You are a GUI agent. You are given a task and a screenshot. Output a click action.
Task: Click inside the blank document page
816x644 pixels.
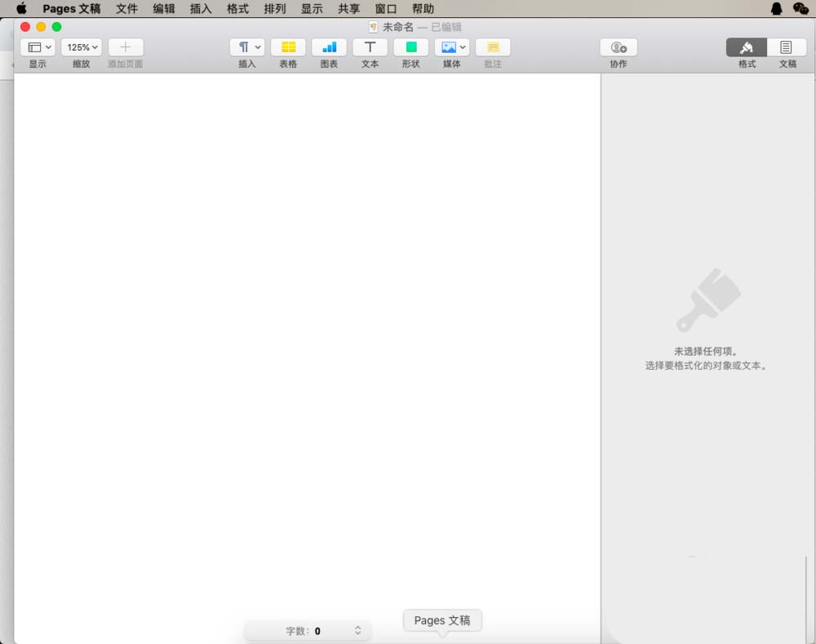pos(307,326)
